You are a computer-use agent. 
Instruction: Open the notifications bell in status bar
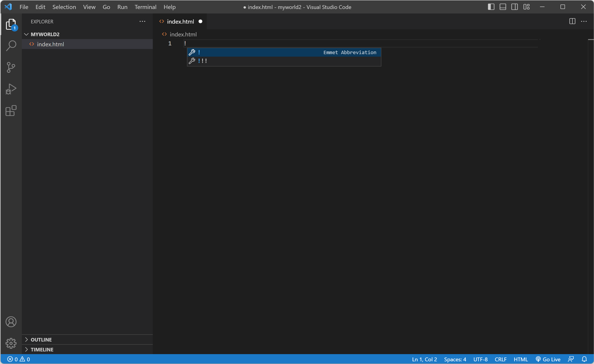584,359
